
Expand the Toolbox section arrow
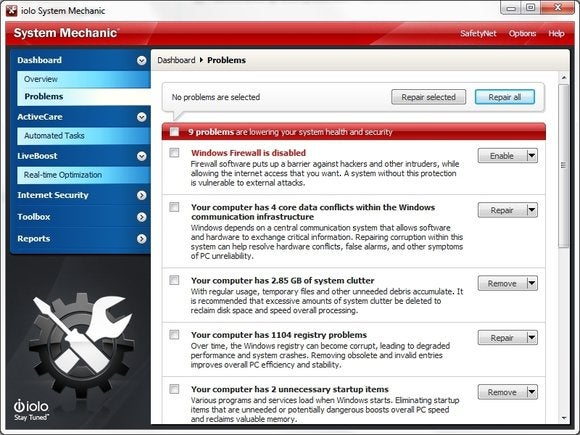click(x=141, y=217)
